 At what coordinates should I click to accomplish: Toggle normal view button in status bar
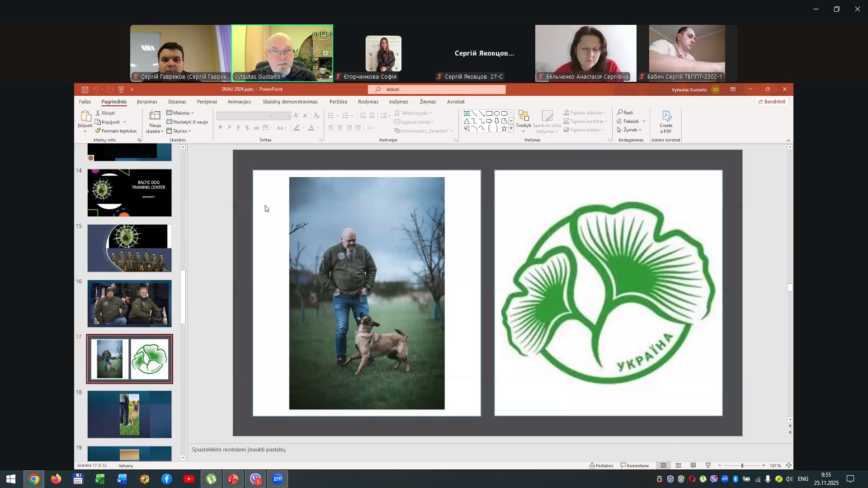(x=664, y=465)
